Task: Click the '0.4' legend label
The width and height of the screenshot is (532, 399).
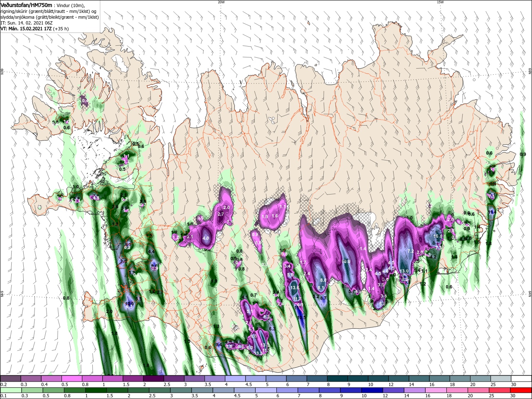Action: pyautogui.click(x=44, y=384)
